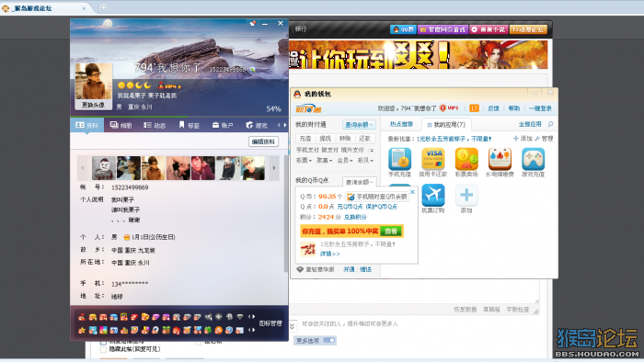Viewport: 644px width, 362px height.
Task: Close the Q币 balance popup
Action: 413,191
